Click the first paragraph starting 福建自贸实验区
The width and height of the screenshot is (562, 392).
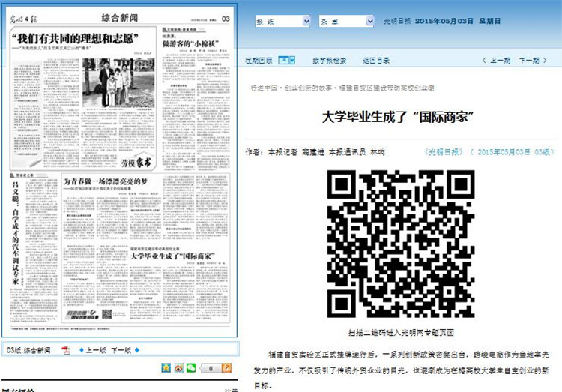(x=401, y=370)
